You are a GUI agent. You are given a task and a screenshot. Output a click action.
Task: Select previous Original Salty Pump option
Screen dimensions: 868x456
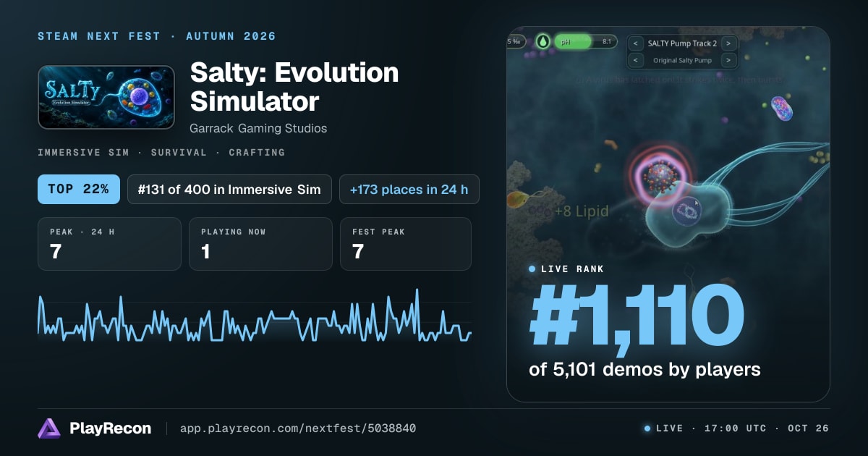[635, 61]
